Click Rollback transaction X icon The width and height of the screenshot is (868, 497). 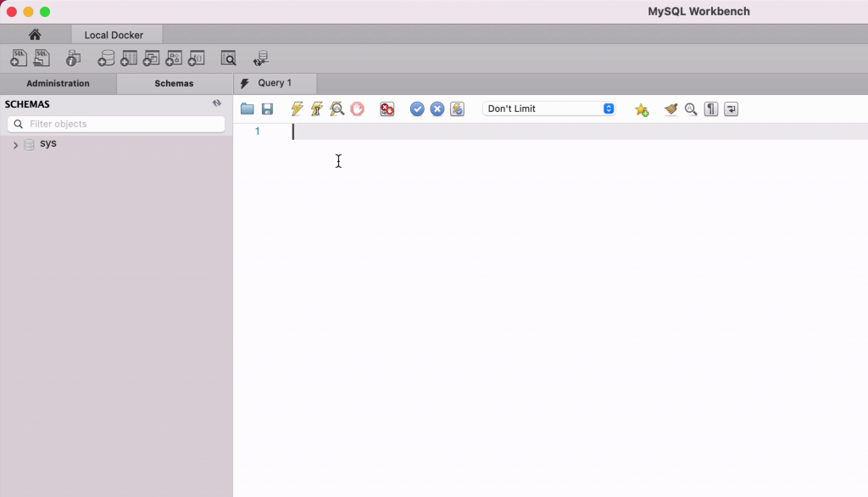coord(437,109)
